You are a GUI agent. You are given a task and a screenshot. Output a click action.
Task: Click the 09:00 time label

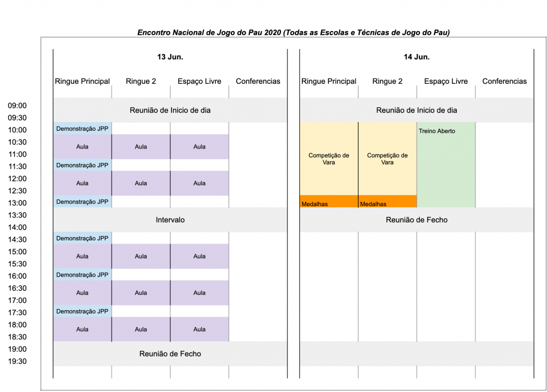point(17,106)
